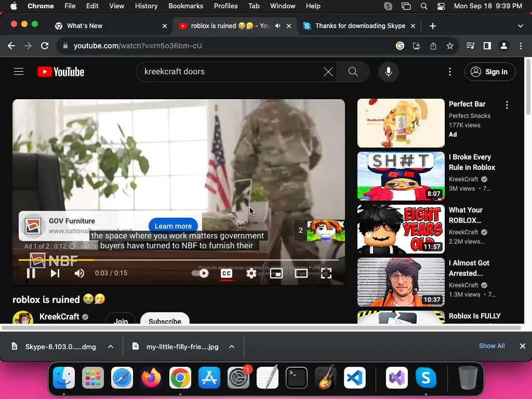The width and height of the screenshot is (532, 399).
Task: Activate miniplayer mode icon
Action: 276,273
